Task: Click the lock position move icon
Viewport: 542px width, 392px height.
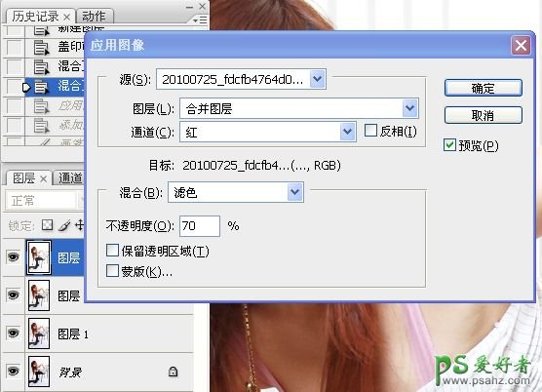Action: click(80, 225)
